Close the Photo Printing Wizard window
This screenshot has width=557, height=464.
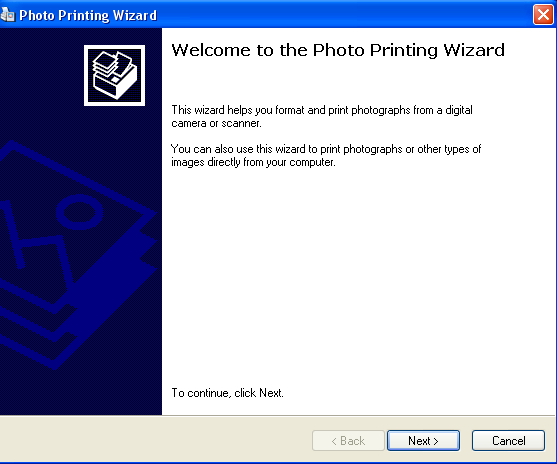(543, 15)
